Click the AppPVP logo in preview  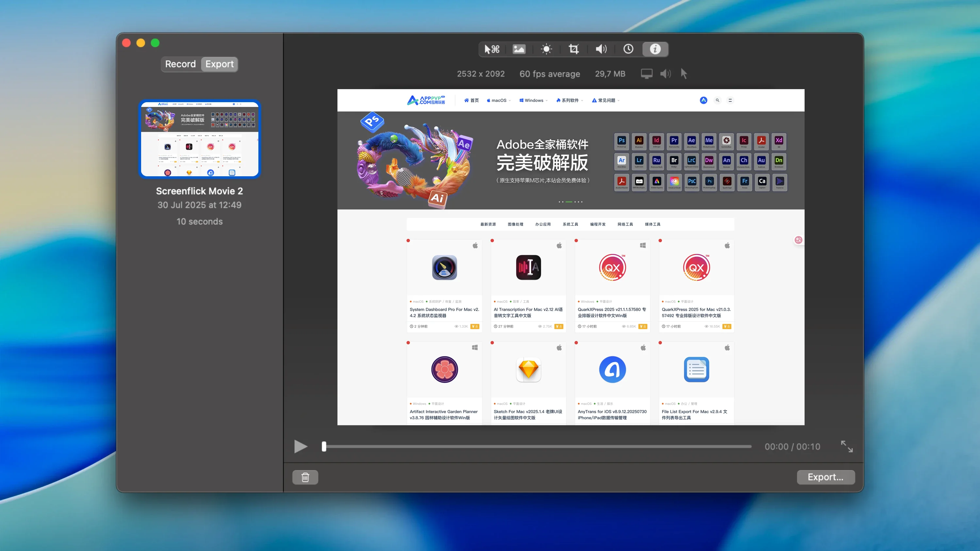(x=426, y=101)
